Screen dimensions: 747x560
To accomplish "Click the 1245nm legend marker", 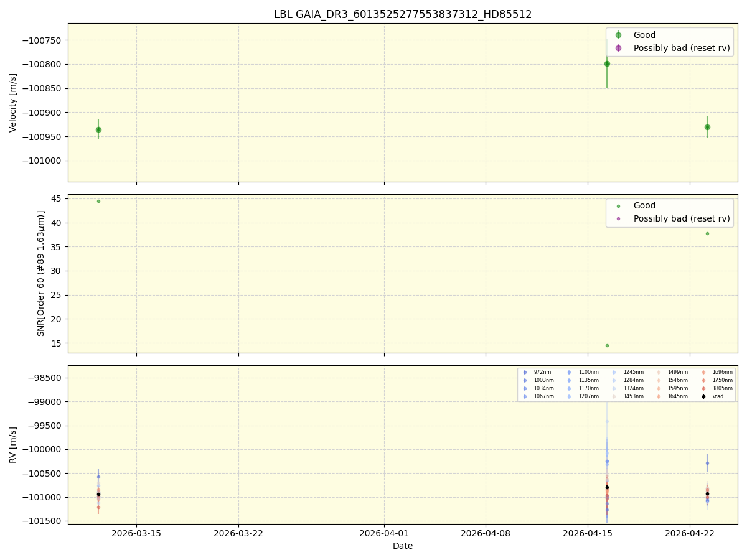I will pyautogui.click(x=614, y=372).
